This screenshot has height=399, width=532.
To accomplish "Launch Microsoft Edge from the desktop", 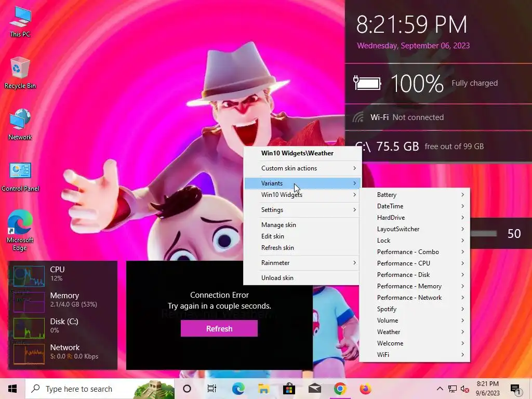I will coord(20,231).
